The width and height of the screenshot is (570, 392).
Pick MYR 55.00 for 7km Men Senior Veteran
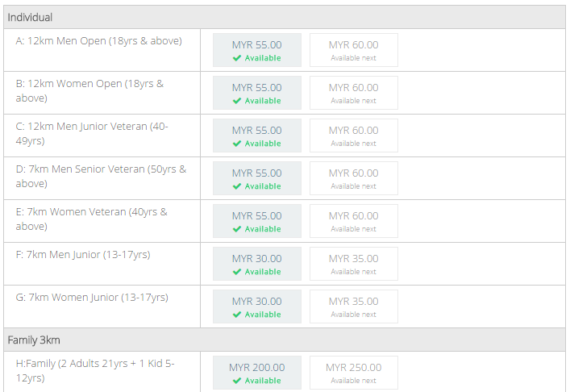(x=256, y=178)
